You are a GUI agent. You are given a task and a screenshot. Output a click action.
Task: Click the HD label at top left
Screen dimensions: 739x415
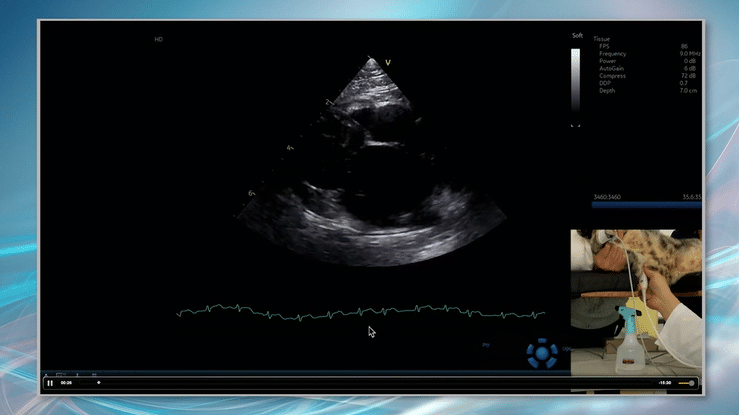158,40
